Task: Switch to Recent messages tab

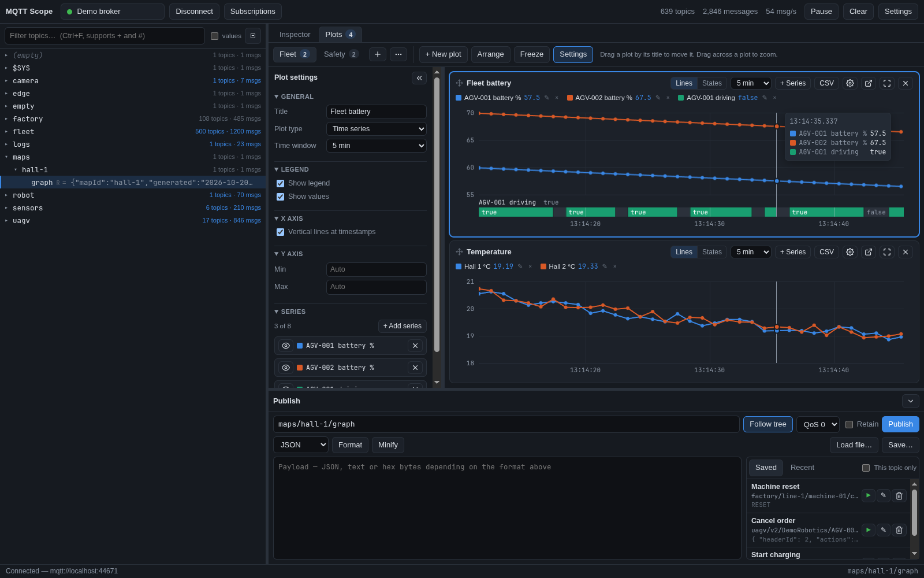Action: [x=802, y=468]
